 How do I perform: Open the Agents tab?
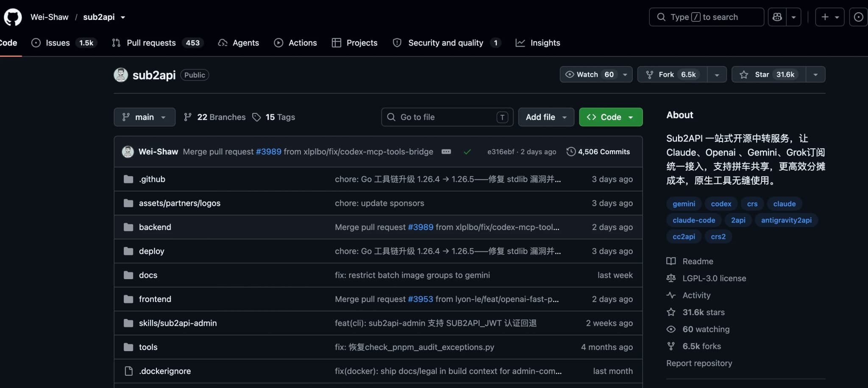click(239, 43)
